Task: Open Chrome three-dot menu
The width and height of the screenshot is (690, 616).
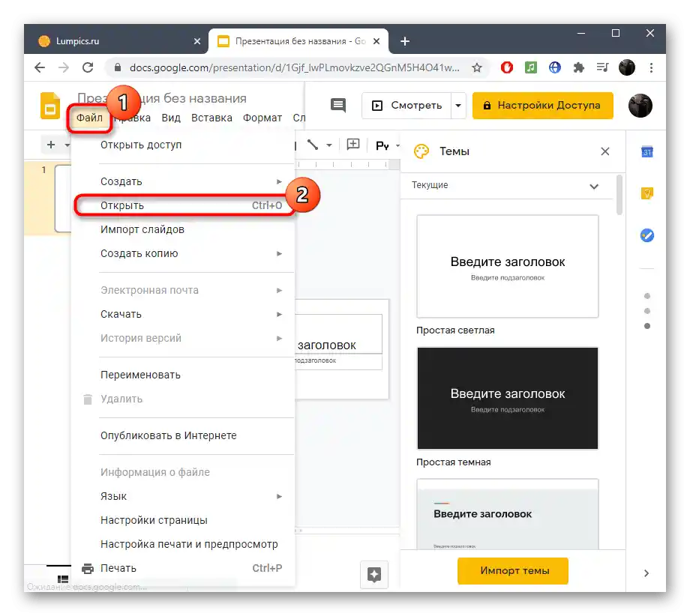Action: pyautogui.click(x=651, y=67)
